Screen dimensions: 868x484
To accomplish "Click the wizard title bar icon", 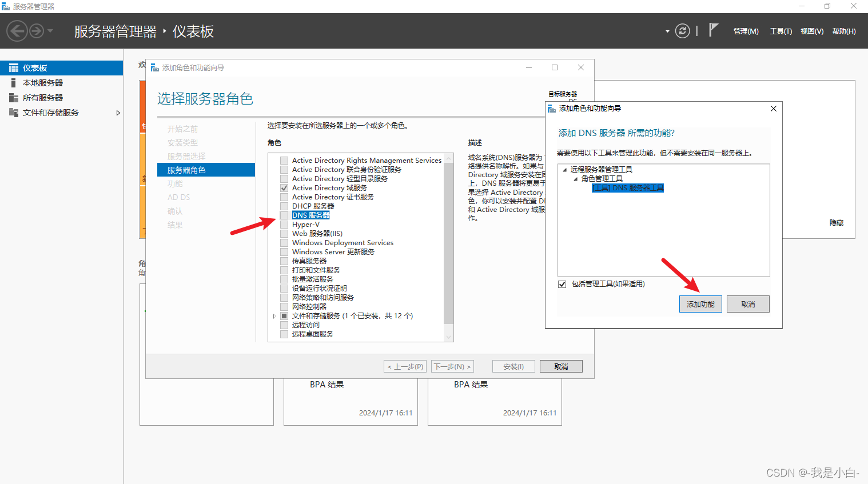I will (154, 67).
